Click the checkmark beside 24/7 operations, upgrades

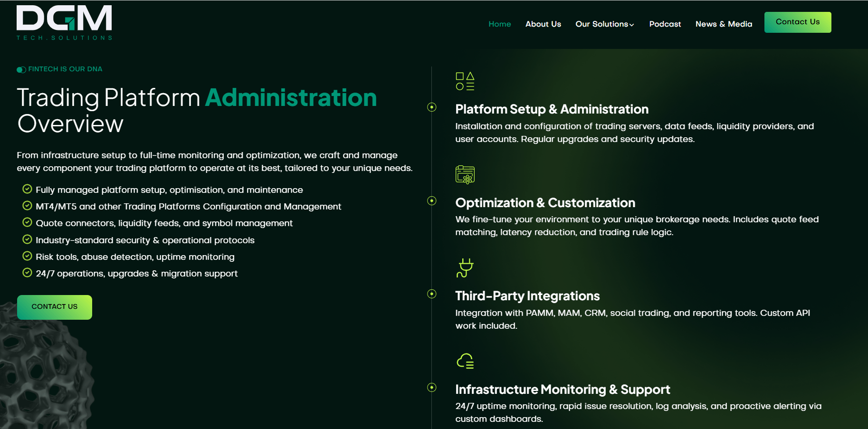pyautogui.click(x=28, y=273)
